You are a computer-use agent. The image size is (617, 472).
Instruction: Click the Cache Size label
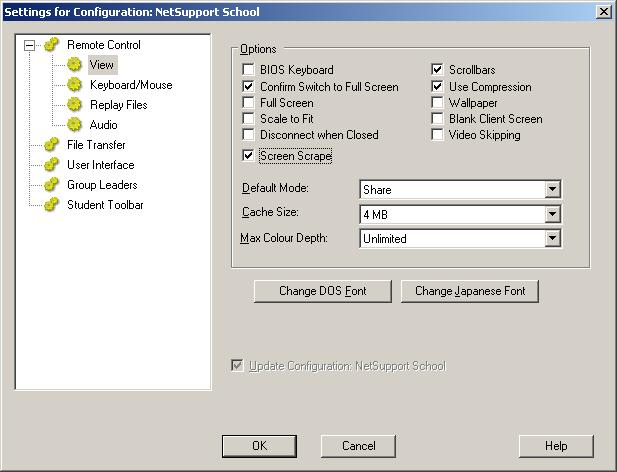[x=270, y=212]
